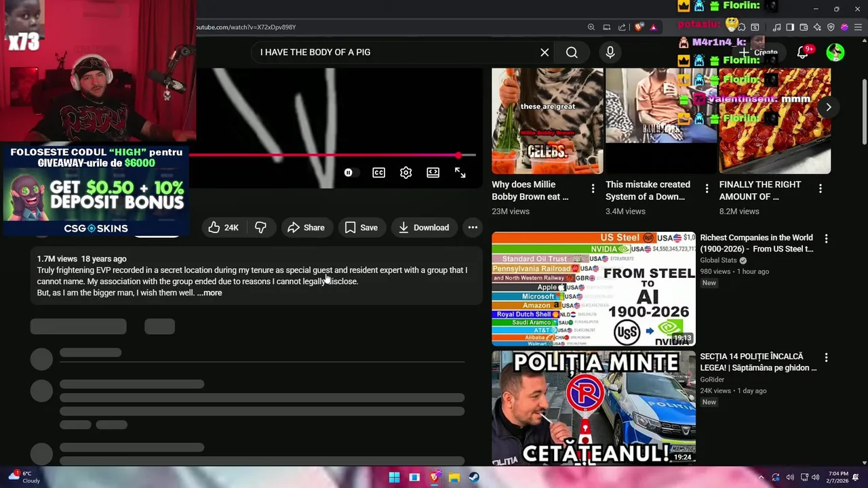Open the Windows Start menu
The height and width of the screenshot is (488, 868).
tap(394, 477)
